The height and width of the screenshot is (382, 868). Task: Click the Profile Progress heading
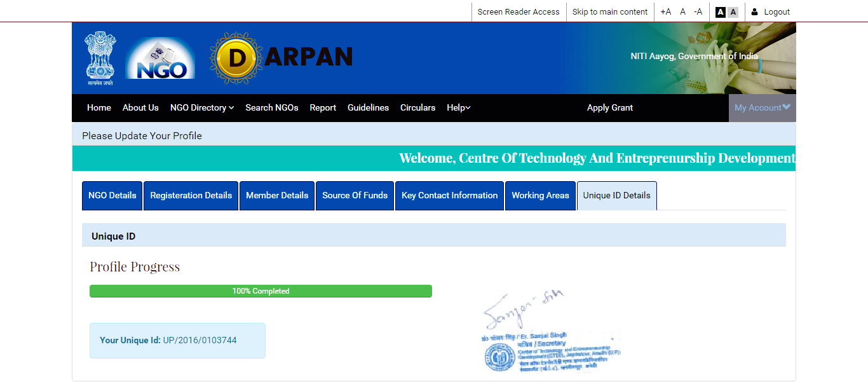point(135,267)
